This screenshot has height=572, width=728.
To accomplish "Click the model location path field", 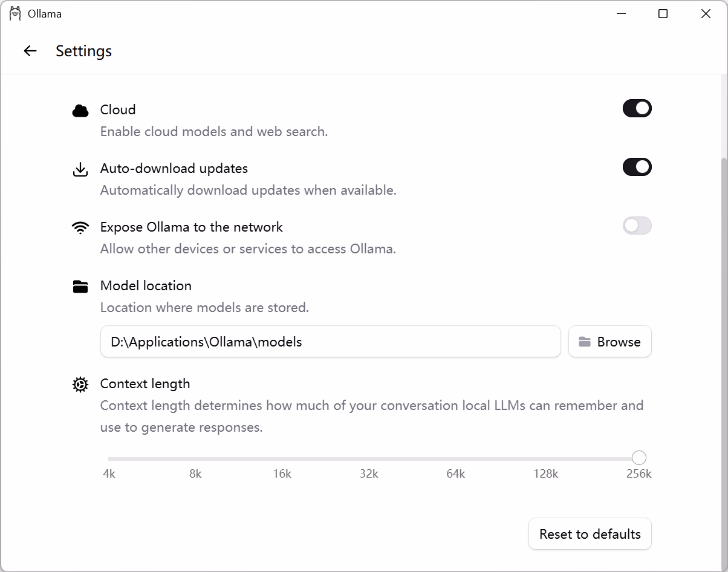I will pos(330,342).
